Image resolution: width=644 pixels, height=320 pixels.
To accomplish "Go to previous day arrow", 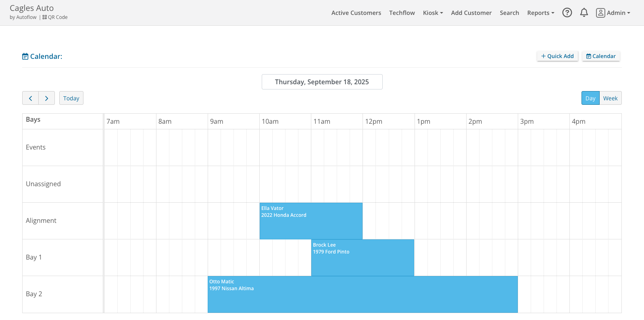I will 30,98.
